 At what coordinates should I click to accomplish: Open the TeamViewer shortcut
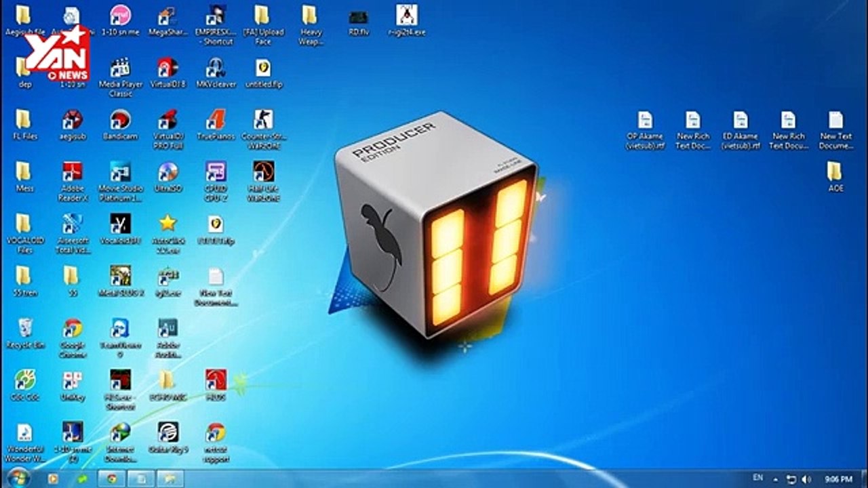(120, 338)
